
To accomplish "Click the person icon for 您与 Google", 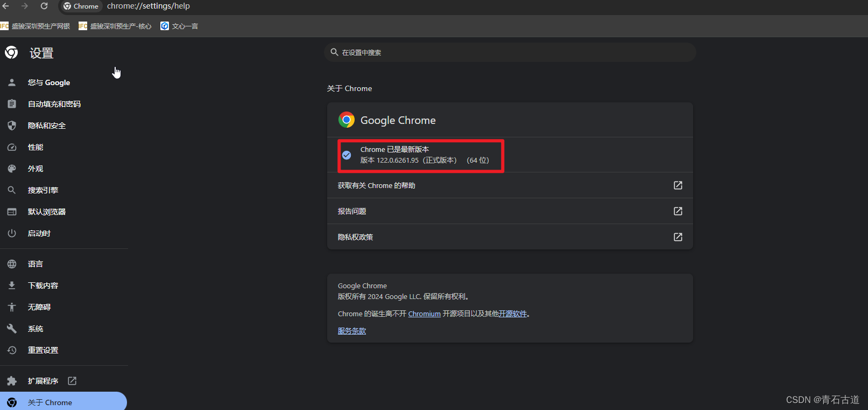I will [x=12, y=82].
